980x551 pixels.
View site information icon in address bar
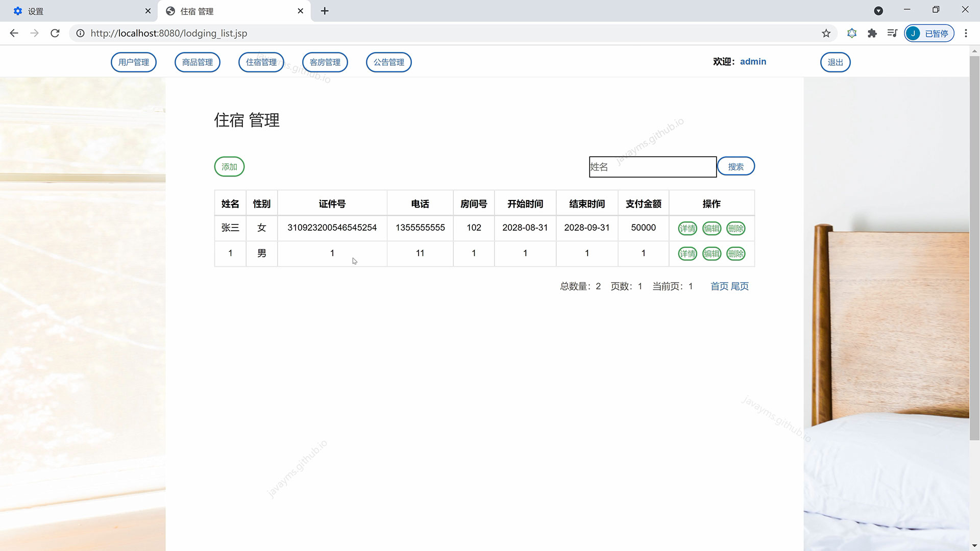point(80,33)
